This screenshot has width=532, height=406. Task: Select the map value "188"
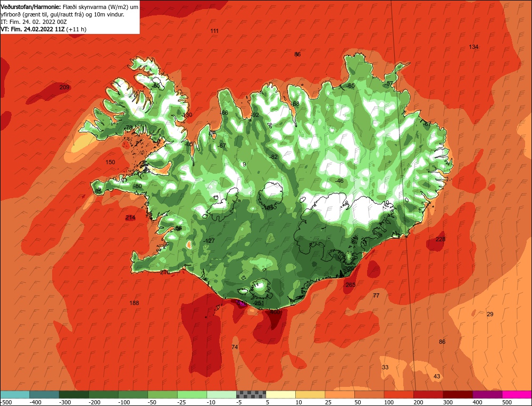(134, 303)
